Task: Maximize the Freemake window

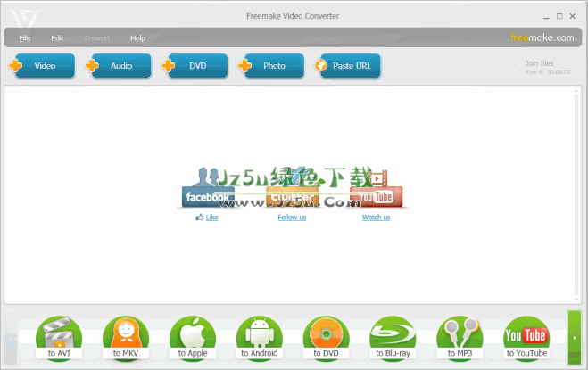Action: pyautogui.click(x=559, y=16)
